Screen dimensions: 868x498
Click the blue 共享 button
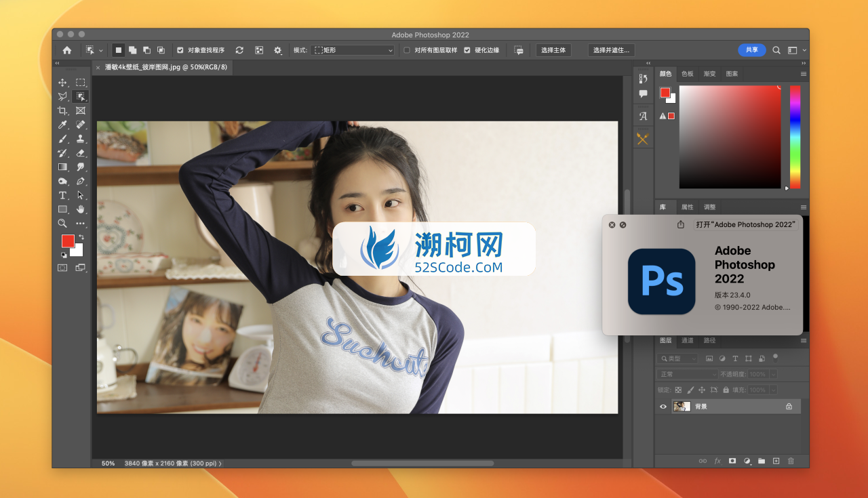pyautogui.click(x=752, y=50)
